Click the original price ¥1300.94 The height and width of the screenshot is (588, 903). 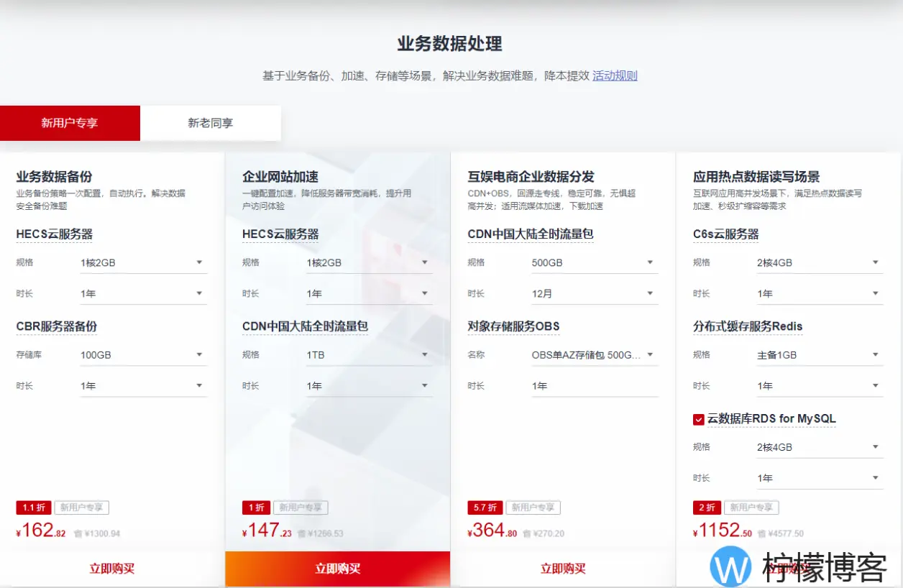tap(102, 534)
